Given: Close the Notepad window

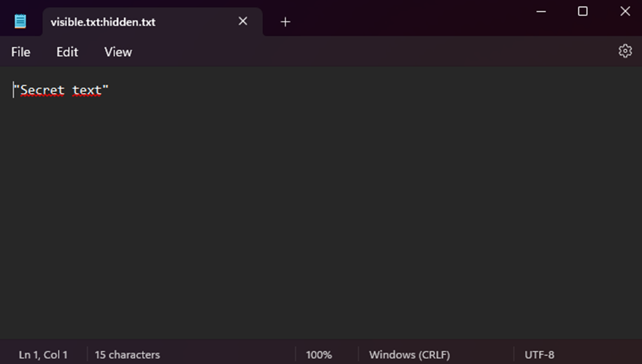Looking at the screenshot, I should (x=625, y=12).
